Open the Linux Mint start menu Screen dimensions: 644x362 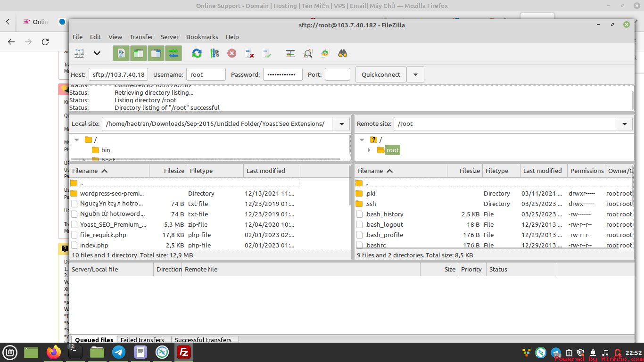pos(10,352)
